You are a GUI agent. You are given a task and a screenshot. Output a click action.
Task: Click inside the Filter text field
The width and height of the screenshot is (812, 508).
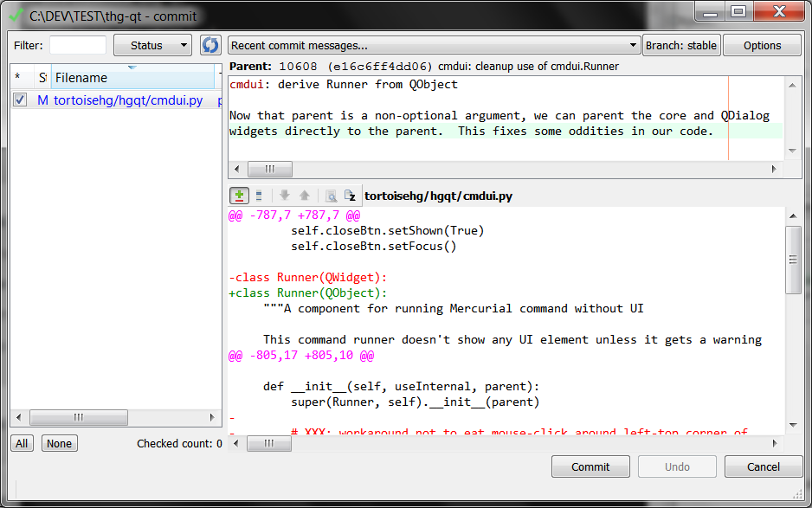pyautogui.click(x=77, y=45)
